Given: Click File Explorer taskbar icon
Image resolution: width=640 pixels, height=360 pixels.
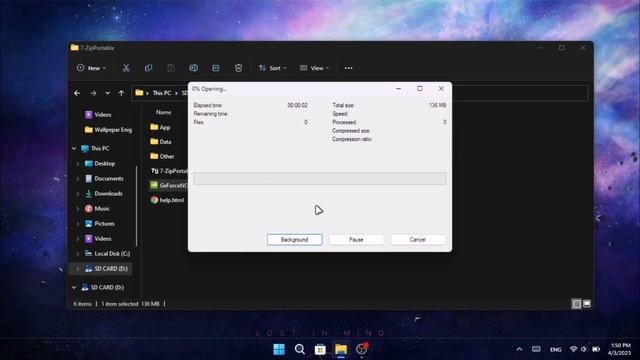Looking at the screenshot, I should tap(341, 349).
